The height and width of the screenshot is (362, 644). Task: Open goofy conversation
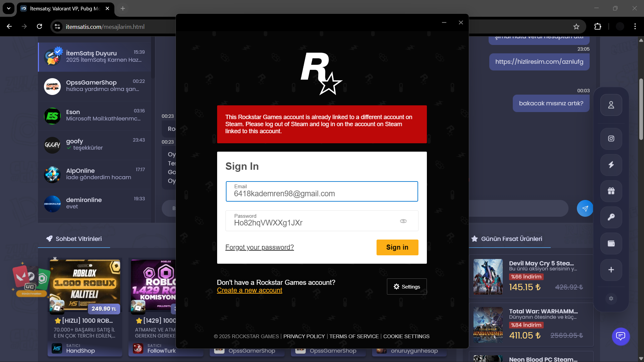coord(95,145)
